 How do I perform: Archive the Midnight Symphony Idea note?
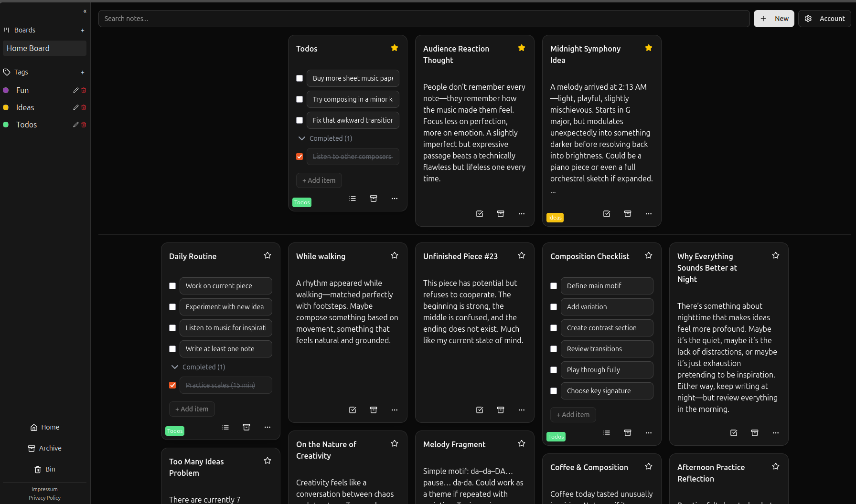click(628, 214)
